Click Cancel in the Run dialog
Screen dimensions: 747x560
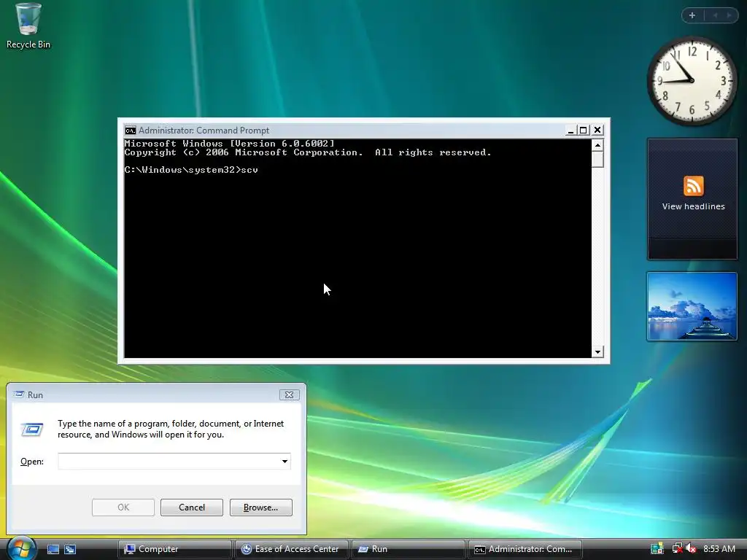[192, 507]
